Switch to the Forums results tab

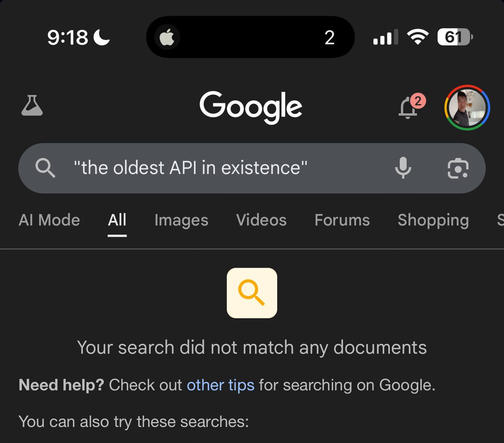tap(342, 221)
